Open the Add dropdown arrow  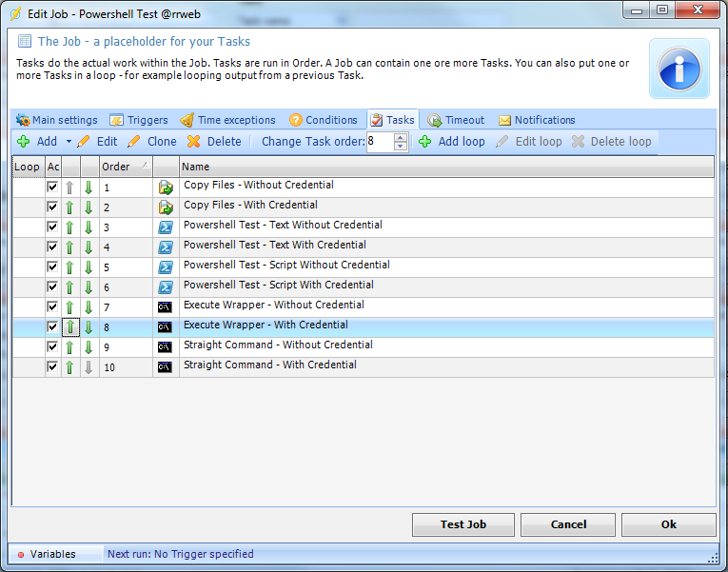click(x=69, y=142)
